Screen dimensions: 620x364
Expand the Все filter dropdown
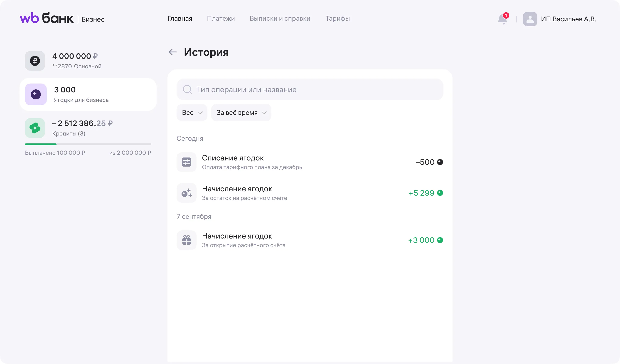tap(192, 113)
